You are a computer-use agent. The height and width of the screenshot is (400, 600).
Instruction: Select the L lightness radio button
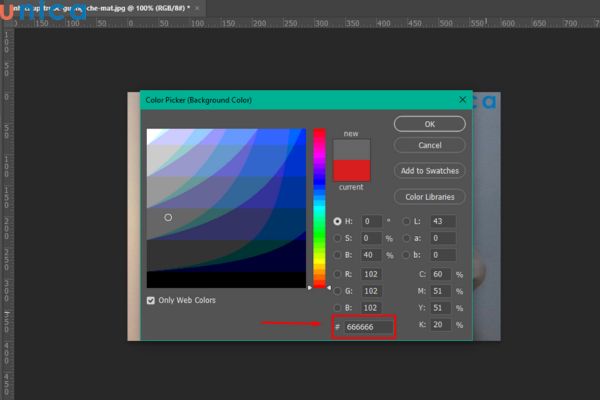tap(406, 221)
